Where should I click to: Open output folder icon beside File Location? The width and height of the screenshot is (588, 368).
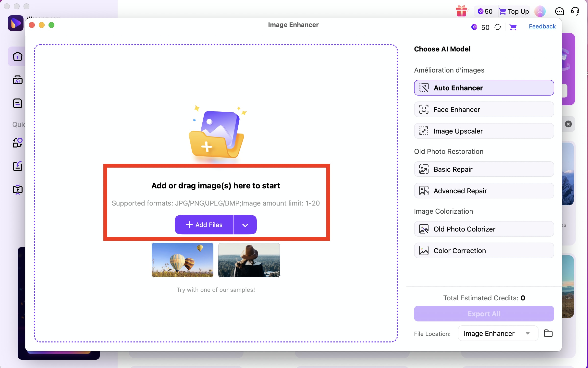tap(548, 333)
